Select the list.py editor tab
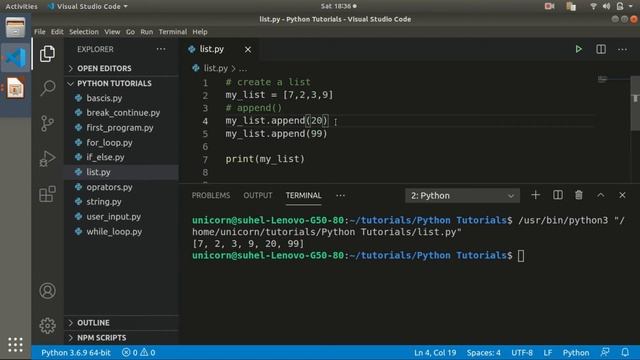This screenshot has height=360, width=640. pos(220,49)
